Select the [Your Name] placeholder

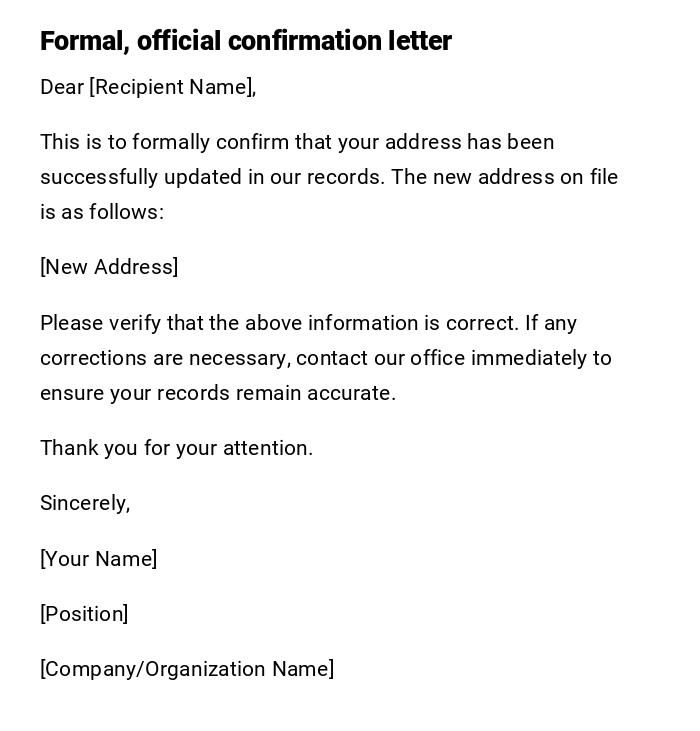coord(98,559)
